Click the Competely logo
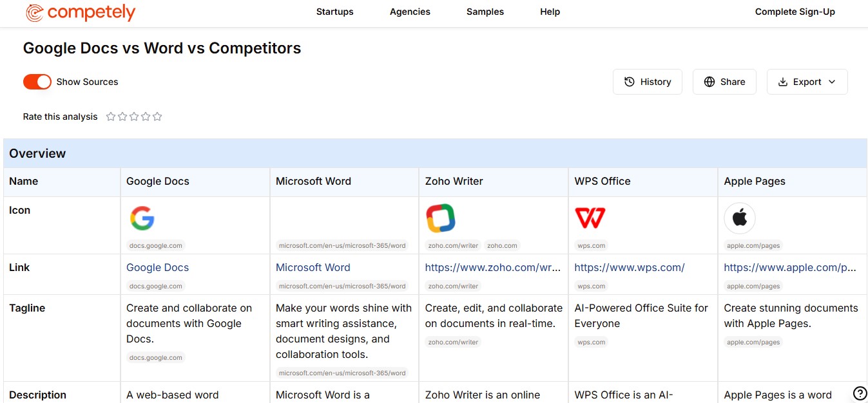This screenshot has width=868, height=403. [x=80, y=12]
